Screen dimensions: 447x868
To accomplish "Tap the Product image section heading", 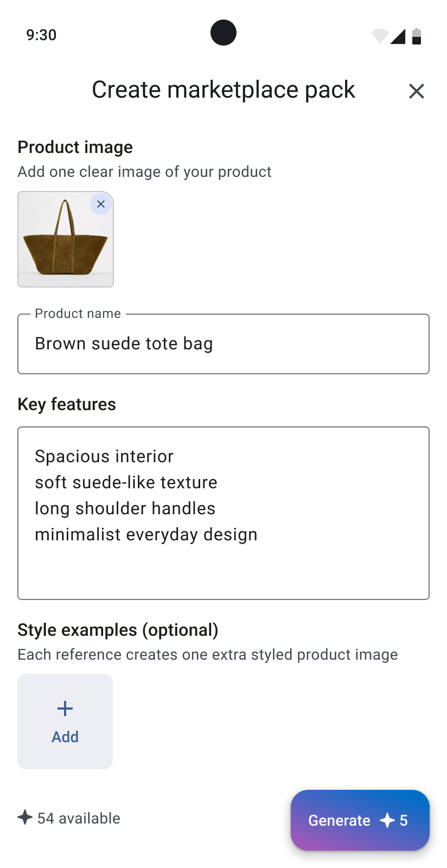I will point(75,147).
